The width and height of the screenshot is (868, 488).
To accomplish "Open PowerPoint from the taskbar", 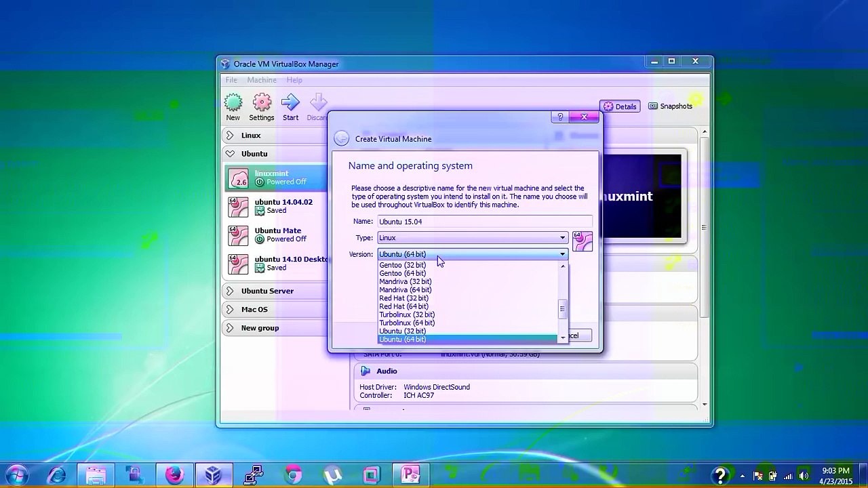I will (x=411, y=474).
